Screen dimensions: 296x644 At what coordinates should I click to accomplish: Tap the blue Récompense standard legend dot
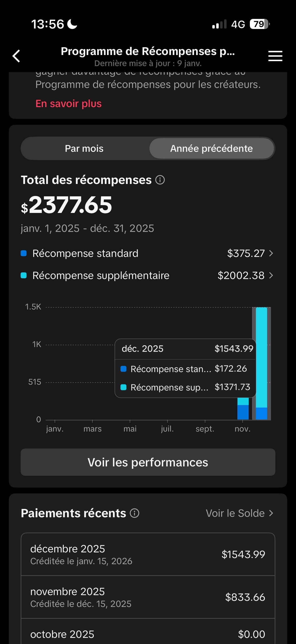click(24, 253)
